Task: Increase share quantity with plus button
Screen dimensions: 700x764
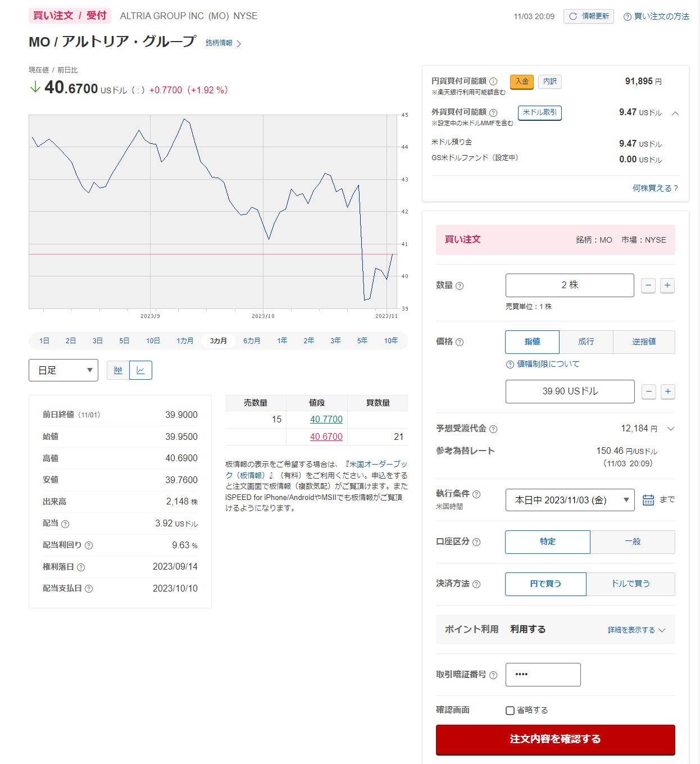Action: point(667,285)
